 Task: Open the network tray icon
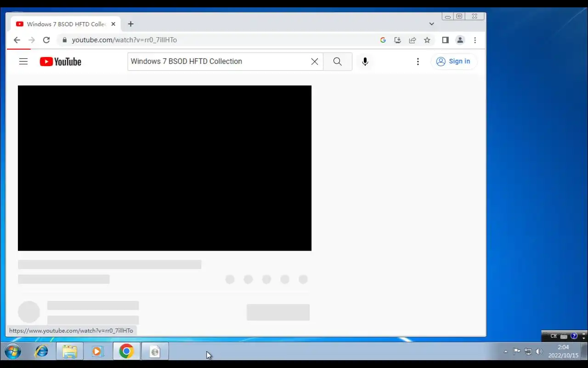point(528,352)
